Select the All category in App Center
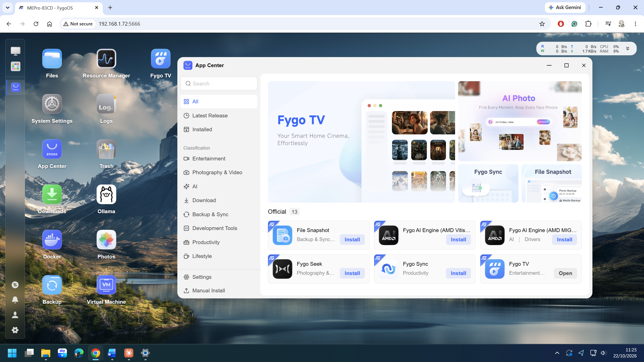The width and height of the screenshot is (644, 362). point(219,102)
